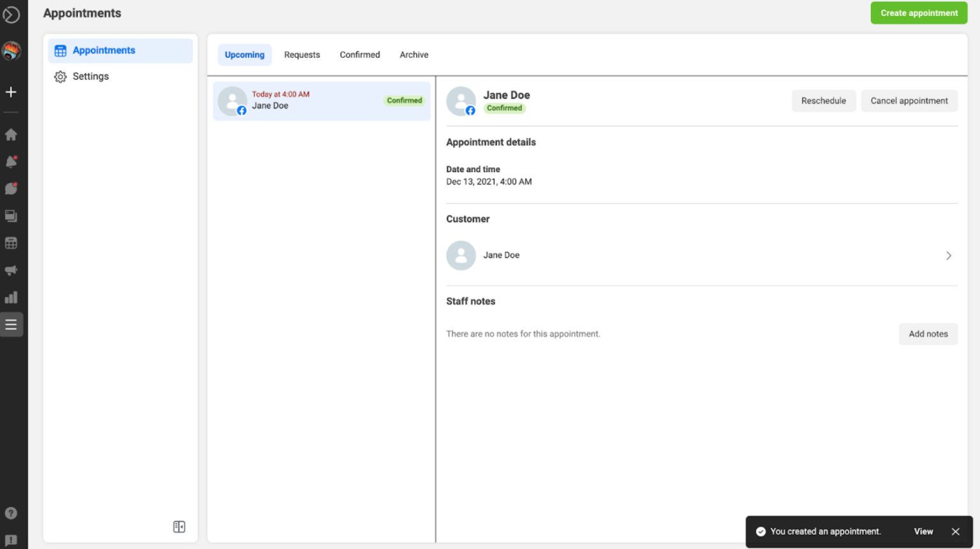
Task: Open the Create menu with the plus icon
Action: (x=11, y=92)
